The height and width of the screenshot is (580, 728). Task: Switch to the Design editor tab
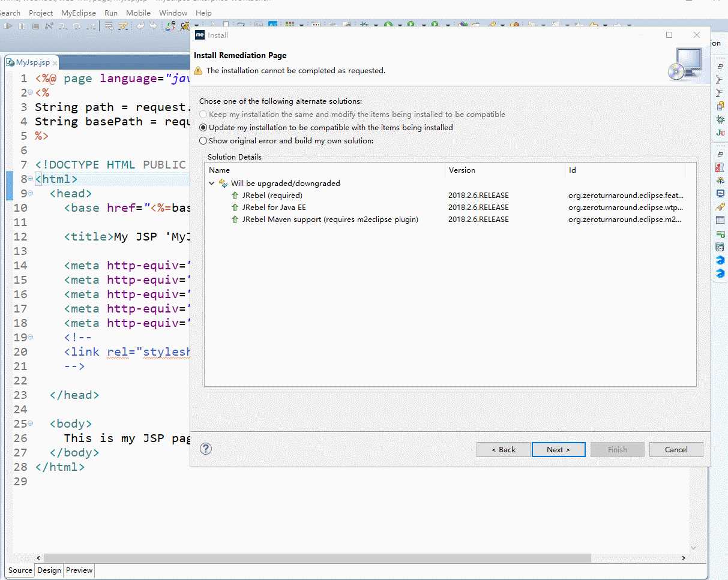[x=49, y=570]
